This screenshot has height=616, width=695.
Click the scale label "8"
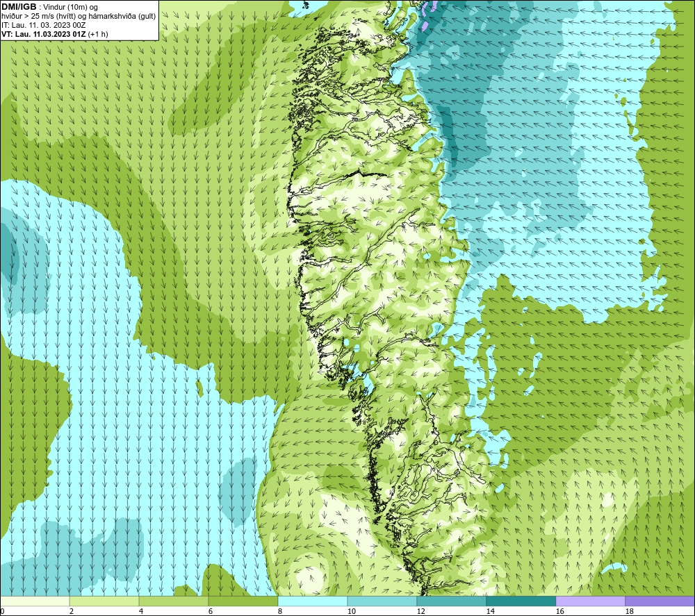pyautogui.click(x=279, y=612)
